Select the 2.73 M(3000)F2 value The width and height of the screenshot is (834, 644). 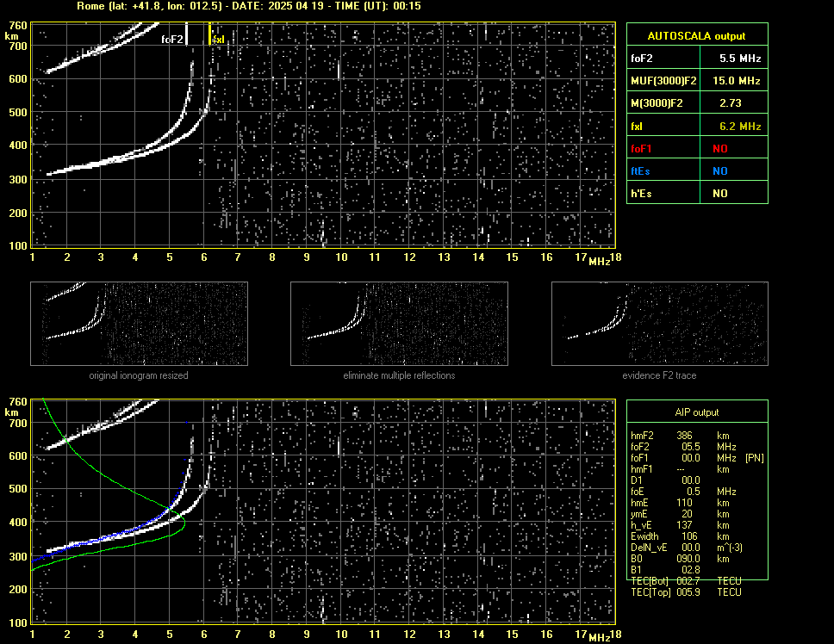pyautogui.click(x=731, y=103)
